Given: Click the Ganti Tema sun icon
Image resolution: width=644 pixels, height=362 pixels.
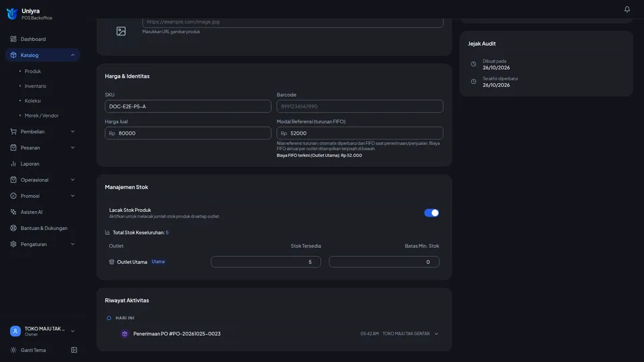Looking at the screenshot, I should (x=13, y=350).
